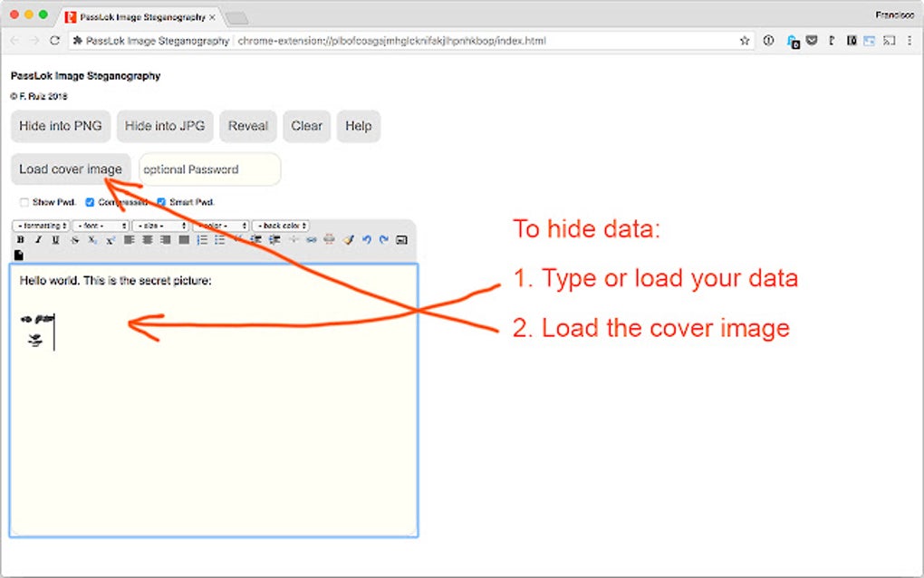
Task: Select the strikethrough icon
Action: (x=74, y=239)
